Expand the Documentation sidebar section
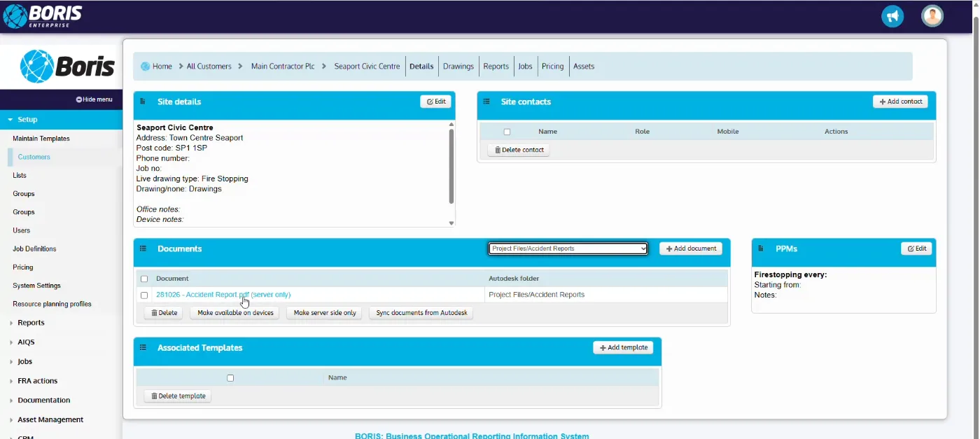Image resolution: width=980 pixels, height=439 pixels. point(43,400)
